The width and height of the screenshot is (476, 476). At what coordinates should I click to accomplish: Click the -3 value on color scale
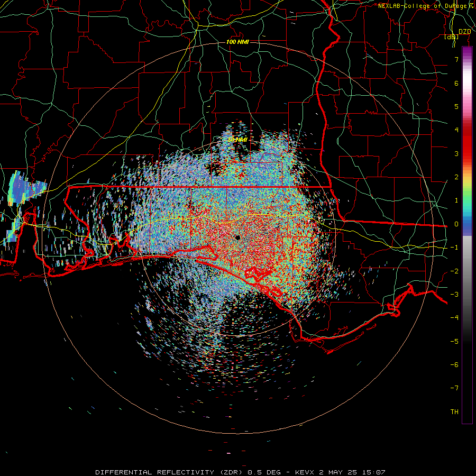point(454,295)
